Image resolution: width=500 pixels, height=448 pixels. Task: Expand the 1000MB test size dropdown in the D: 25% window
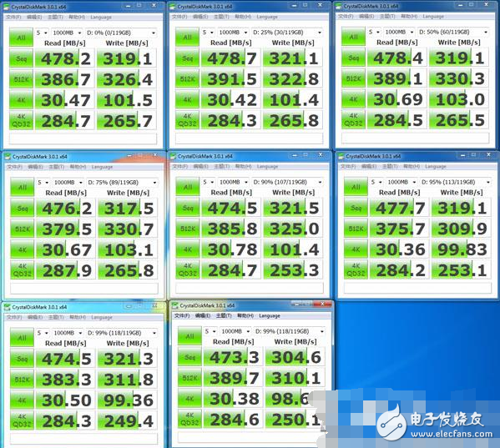click(x=233, y=33)
